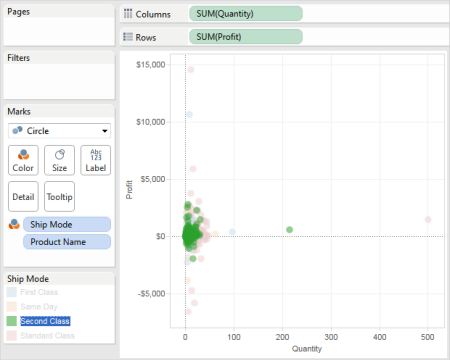This screenshot has width=450, height=360.
Task: Open the Circle mark type dropdown
Action: 59,131
